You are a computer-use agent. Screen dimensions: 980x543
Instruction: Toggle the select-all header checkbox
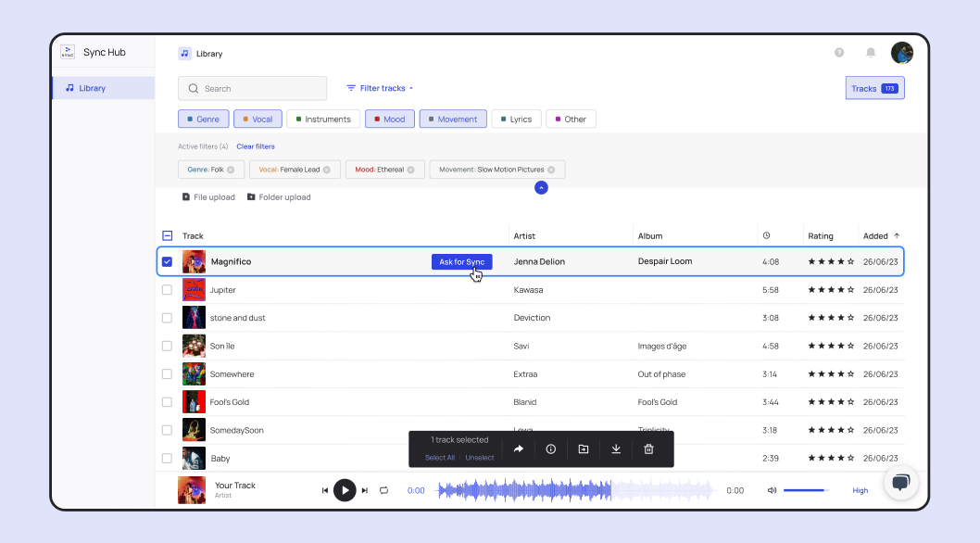(x=167, y=236)
